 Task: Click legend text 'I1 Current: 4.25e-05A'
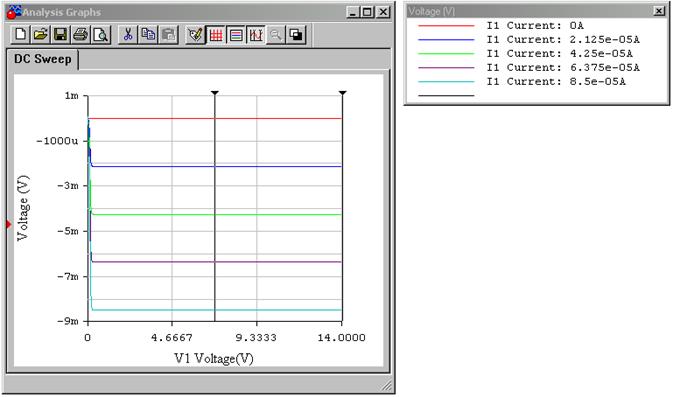click(x=560, y=54)
